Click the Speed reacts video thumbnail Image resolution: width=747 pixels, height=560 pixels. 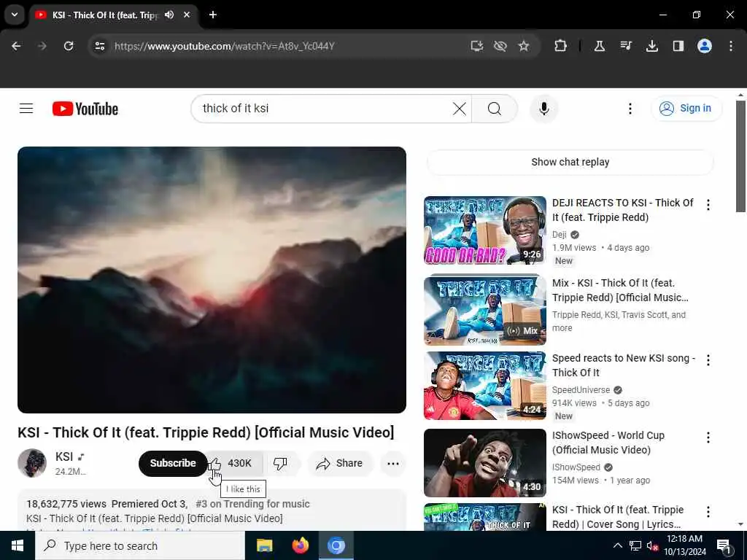coord(485,386)
